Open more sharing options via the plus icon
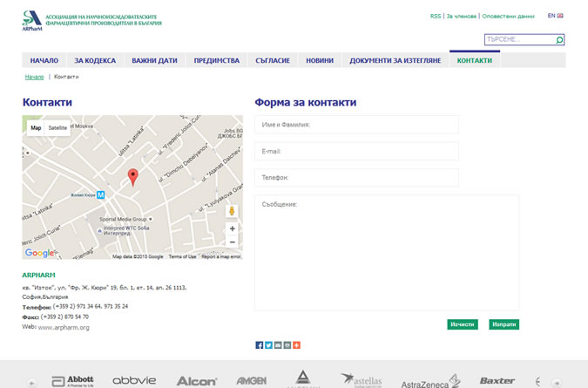 tap(296, 345)
